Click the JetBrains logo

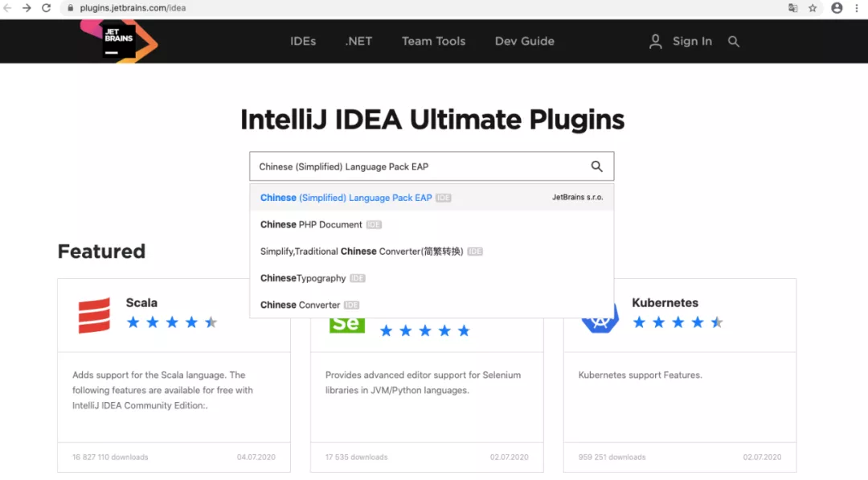pyautogui.click(x=118, y=41)
